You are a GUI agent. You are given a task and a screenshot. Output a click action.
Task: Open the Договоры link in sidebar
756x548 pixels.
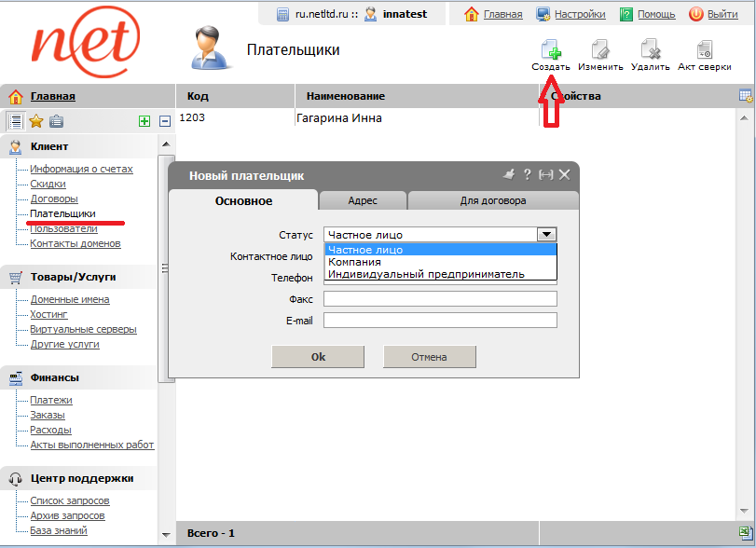[54, 199]
